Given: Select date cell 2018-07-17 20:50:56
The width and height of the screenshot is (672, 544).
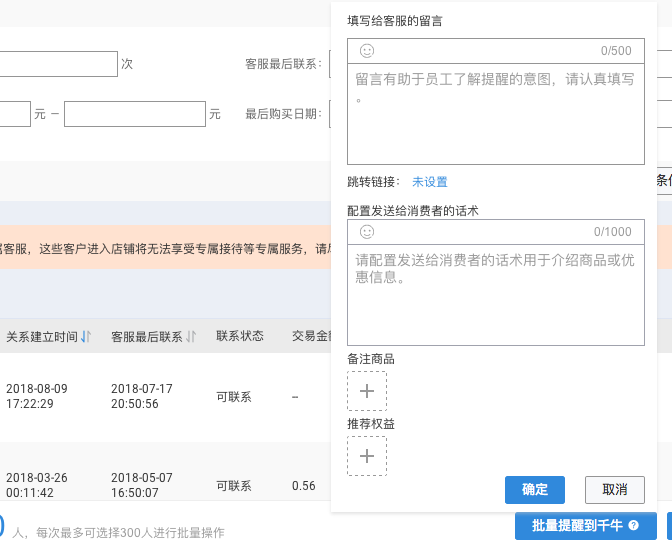Looking at the screenshot, I should coord(141,396).
